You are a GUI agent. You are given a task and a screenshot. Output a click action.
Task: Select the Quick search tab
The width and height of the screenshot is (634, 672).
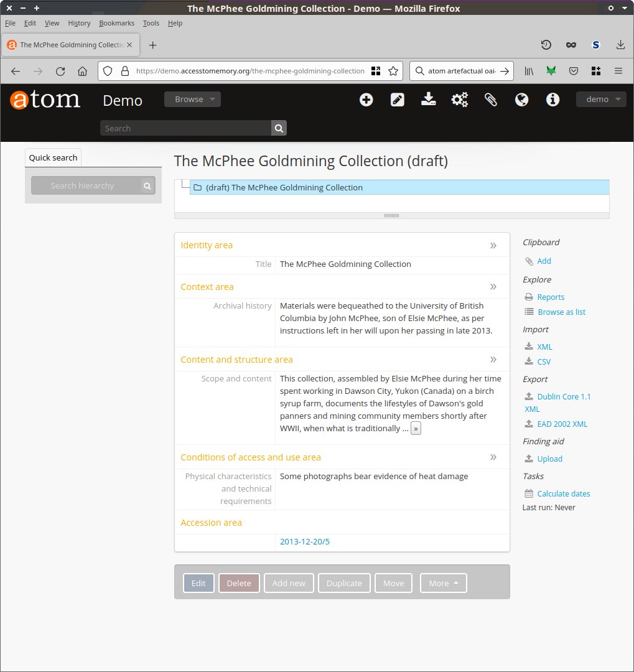54,157
